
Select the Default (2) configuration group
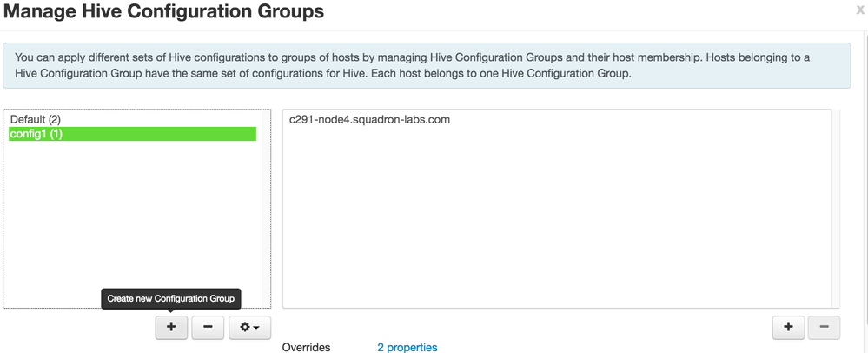[36, 119]
